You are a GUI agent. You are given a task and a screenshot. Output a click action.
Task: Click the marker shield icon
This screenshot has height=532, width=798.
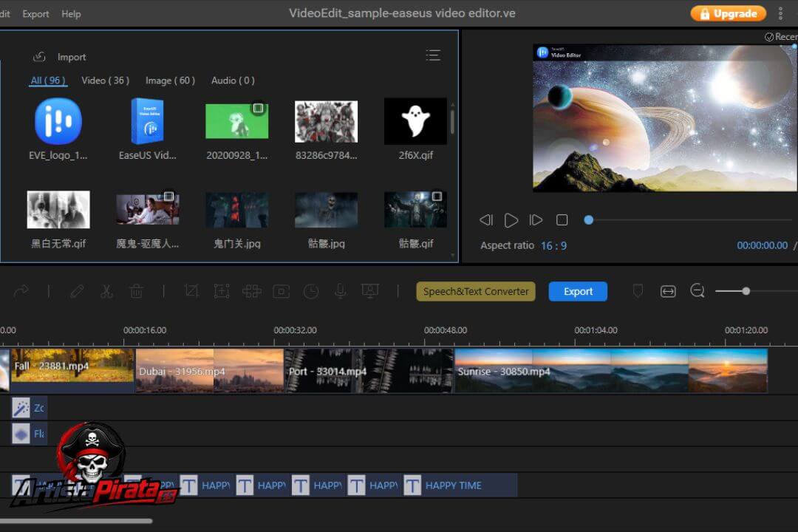point(638,291)
